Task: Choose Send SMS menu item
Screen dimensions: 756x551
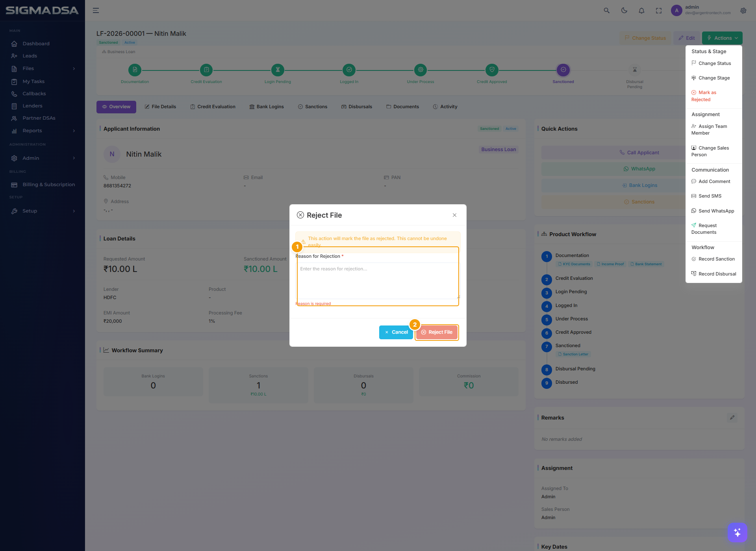Action: click(x=713, y=196)
